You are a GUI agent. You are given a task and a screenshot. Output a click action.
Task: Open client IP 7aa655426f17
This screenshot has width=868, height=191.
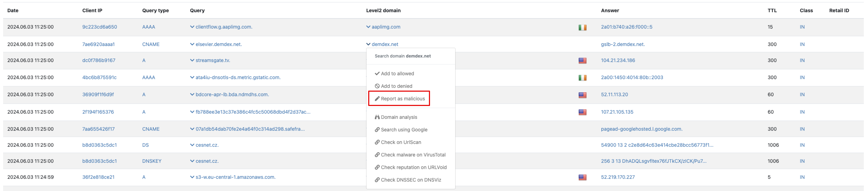tap(98, 129)
